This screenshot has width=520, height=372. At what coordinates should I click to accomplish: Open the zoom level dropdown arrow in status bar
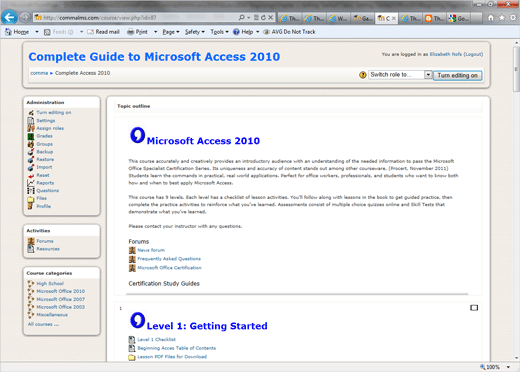click(508, 367)
